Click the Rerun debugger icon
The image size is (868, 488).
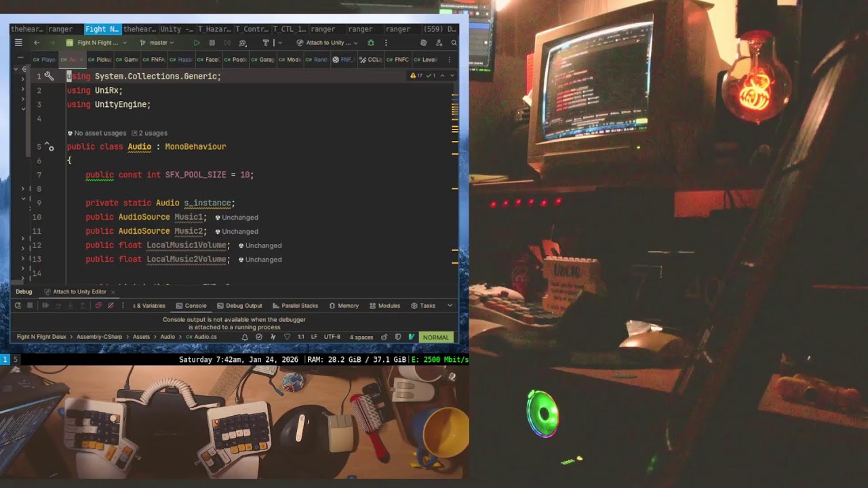pos(18,306)
